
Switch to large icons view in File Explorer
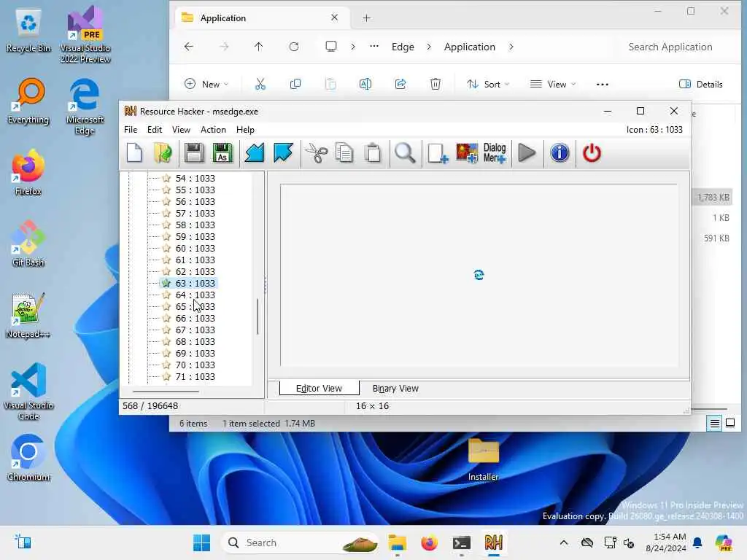[x=729, y=423]
